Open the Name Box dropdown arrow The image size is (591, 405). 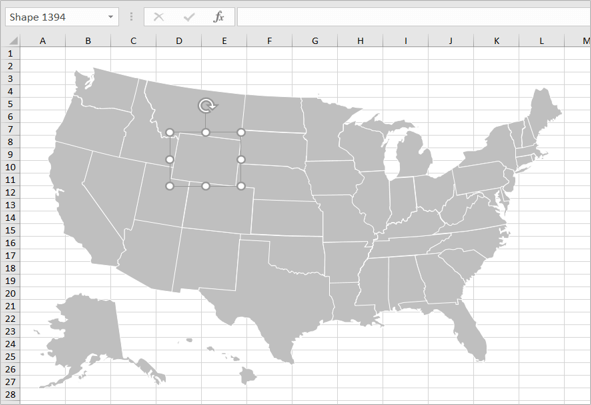click(110, 17)
